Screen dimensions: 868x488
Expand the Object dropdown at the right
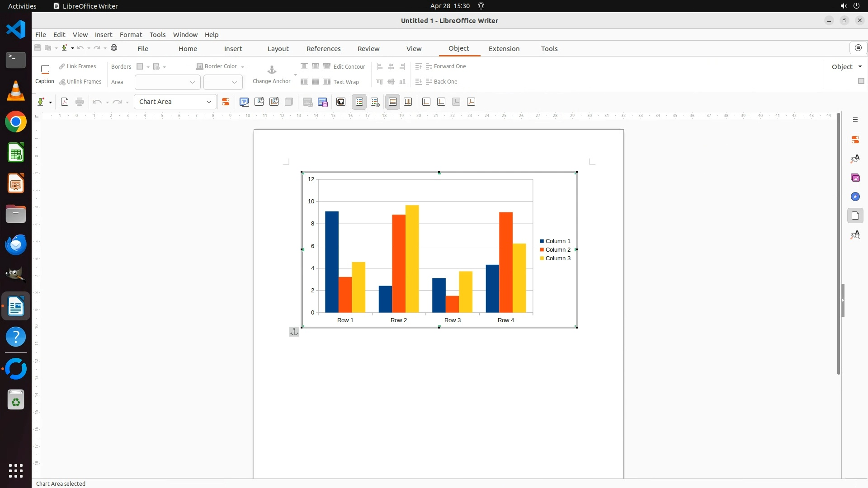click(x=859, y=67)
